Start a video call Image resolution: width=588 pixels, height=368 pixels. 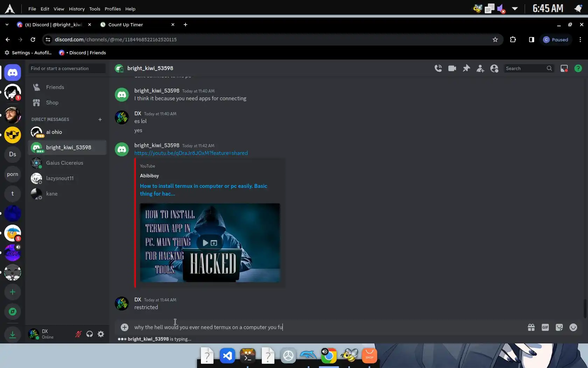[452, 68]
